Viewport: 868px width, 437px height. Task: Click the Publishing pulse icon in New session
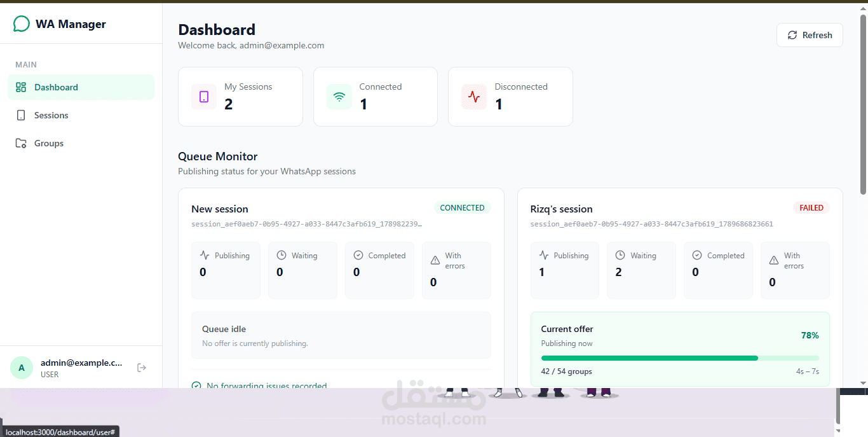pos(205,255)
